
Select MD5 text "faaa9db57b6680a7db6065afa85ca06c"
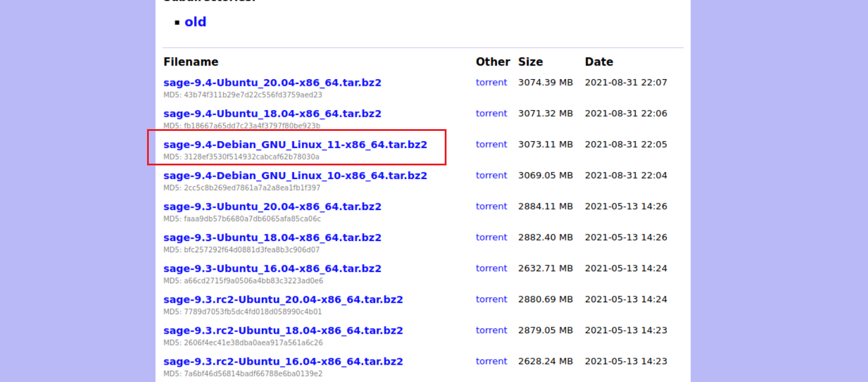point(252,218)
